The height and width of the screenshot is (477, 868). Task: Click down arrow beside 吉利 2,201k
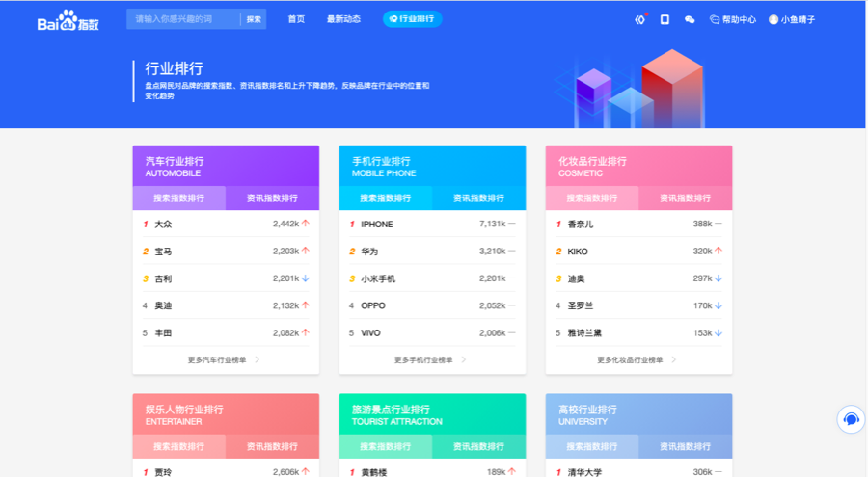(x=306, y=278)
